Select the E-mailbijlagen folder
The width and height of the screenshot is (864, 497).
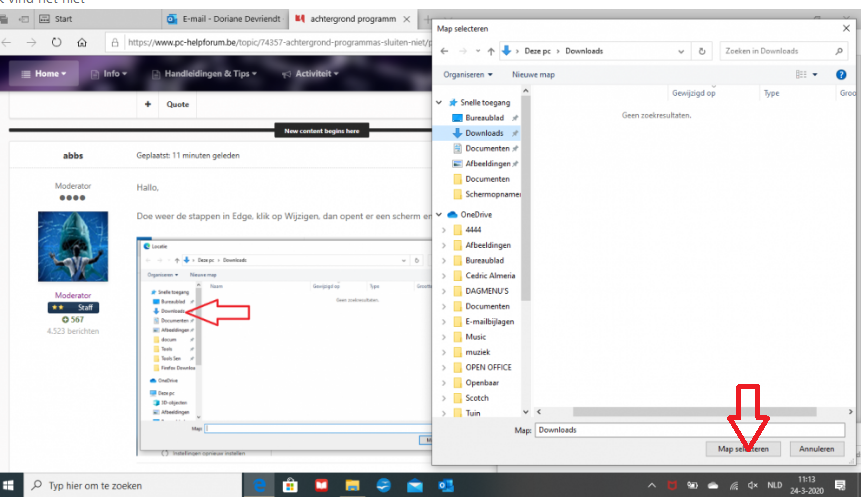pyautogui.click(x=489, y=321)
